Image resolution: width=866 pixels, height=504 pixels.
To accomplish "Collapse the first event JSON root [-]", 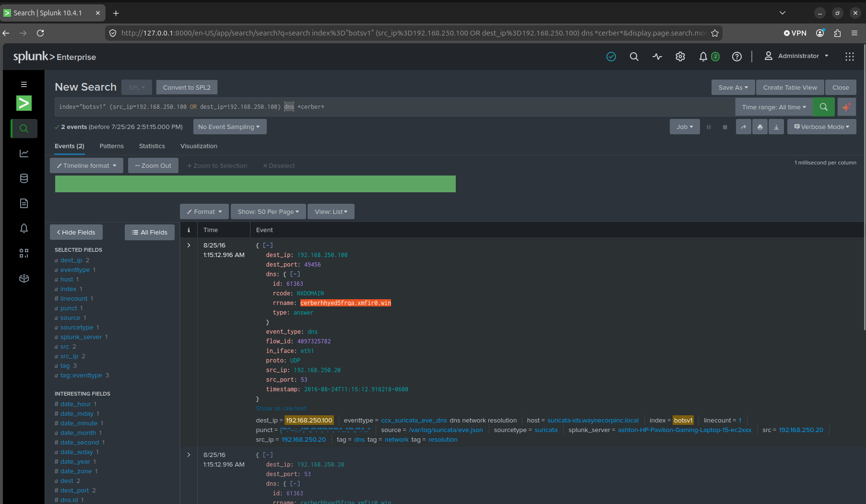I will [268, 245].
